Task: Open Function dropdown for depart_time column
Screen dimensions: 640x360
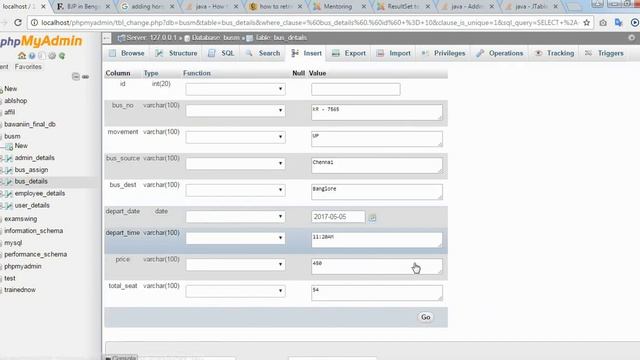Action: tap(236, 238)
